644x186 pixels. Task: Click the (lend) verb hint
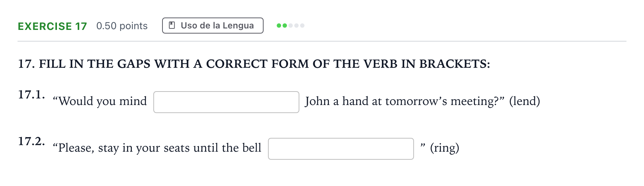click(525, 101)
